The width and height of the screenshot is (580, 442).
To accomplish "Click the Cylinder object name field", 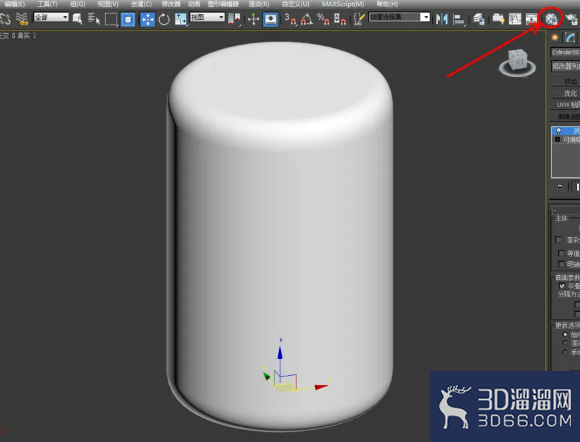I will click(566, 52).
